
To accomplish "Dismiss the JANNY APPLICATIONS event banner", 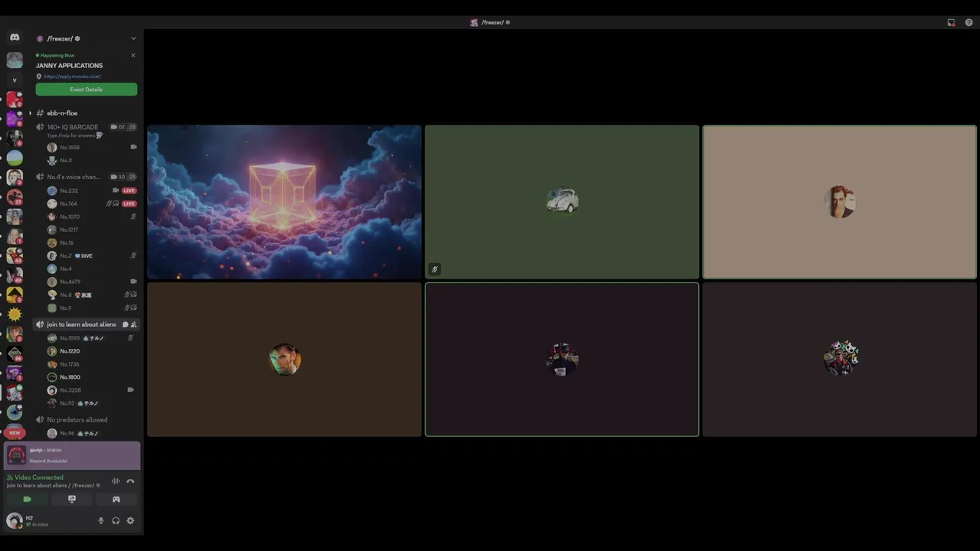I will 133,55.
